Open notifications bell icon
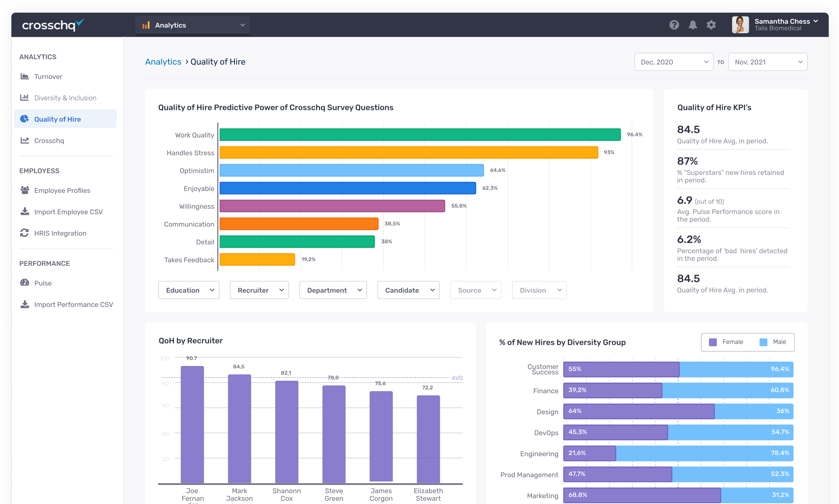The image size is (839, 504). click(x=693, y=25)
